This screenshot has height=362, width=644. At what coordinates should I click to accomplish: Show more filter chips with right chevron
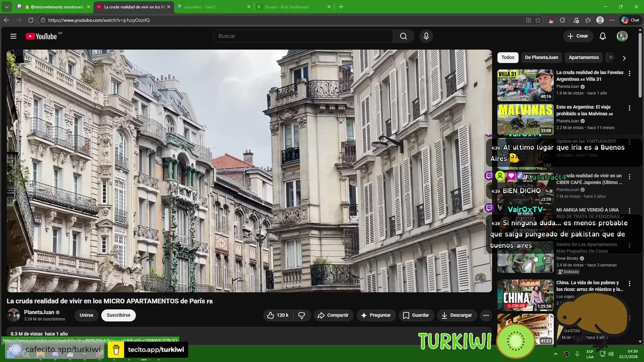[x=624, y=58]
